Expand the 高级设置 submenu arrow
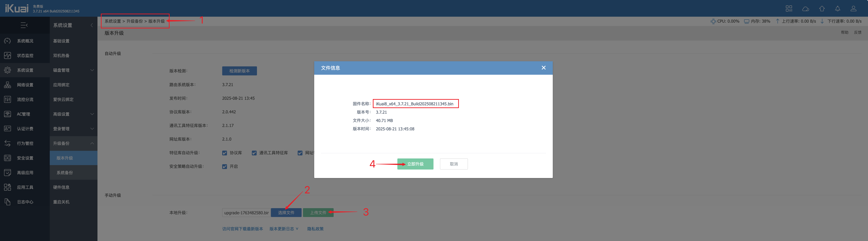This screenshot has height=241, width=868. (92, 114)
